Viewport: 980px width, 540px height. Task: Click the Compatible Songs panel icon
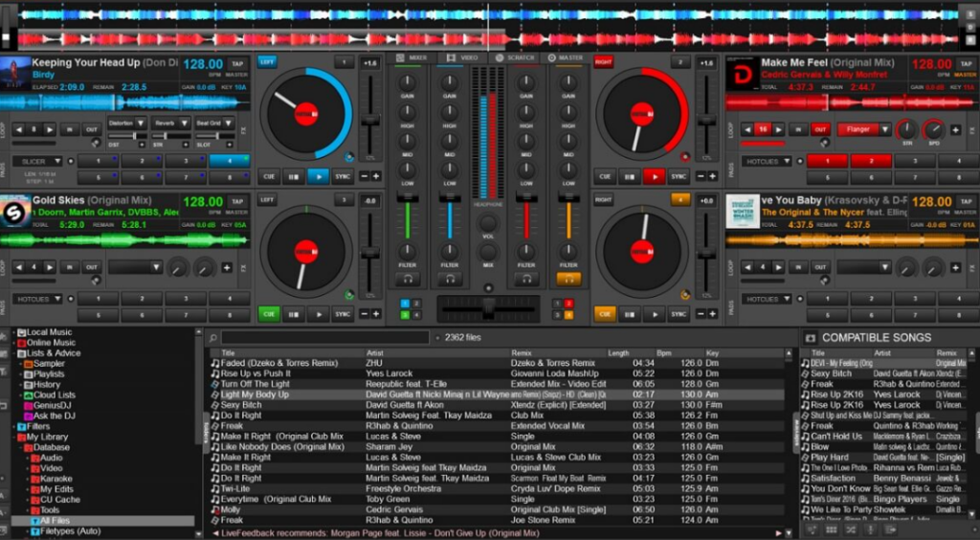[810, 338]
